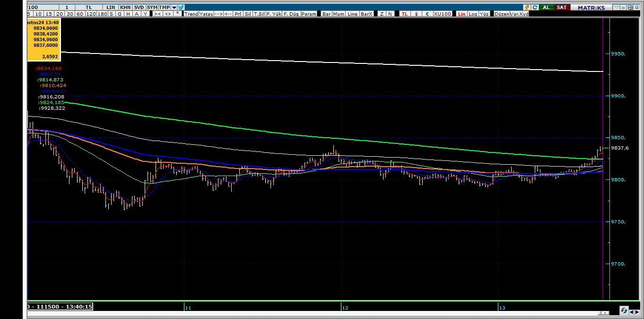This screenshot has width=644, height=319.
Task: Switch currency to dollar $
Action: (417, 14)
